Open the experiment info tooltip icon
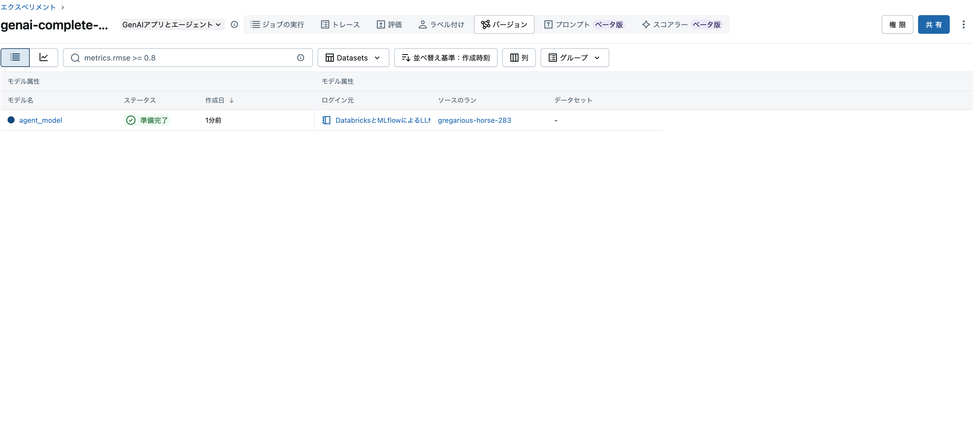 (x=234, y=24)
